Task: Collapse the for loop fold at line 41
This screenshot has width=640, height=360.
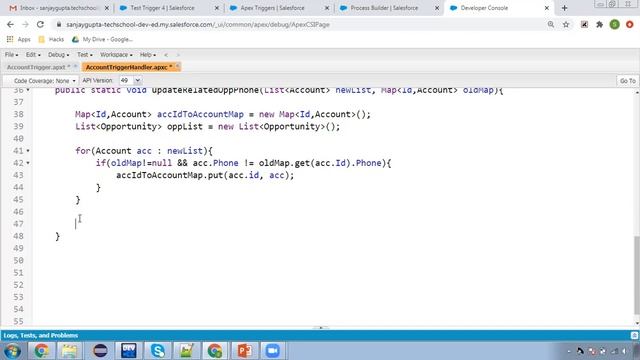Action: 28,151
